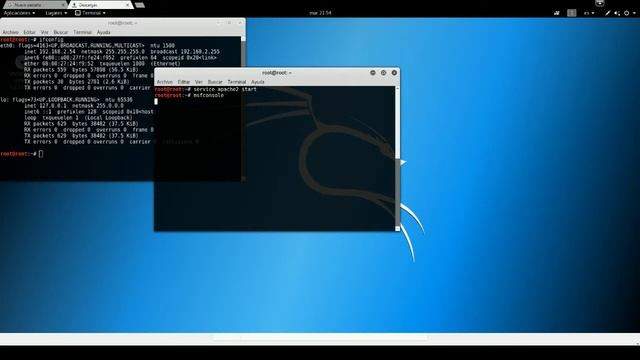Open Buscar menu in the back terminal
The height and width of the screenshot is (360, 640).
61,32
